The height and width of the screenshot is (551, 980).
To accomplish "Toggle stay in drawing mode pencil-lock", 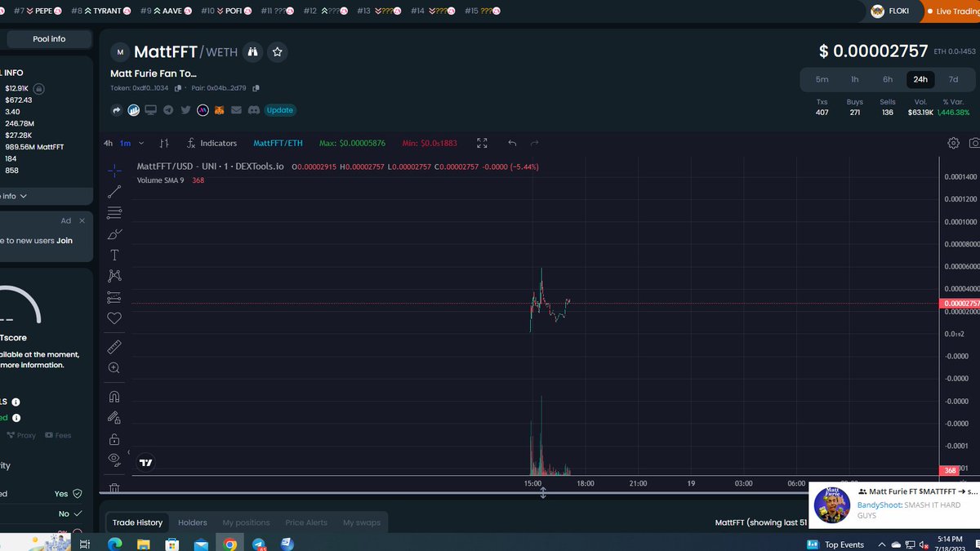I will pos(114,418).
